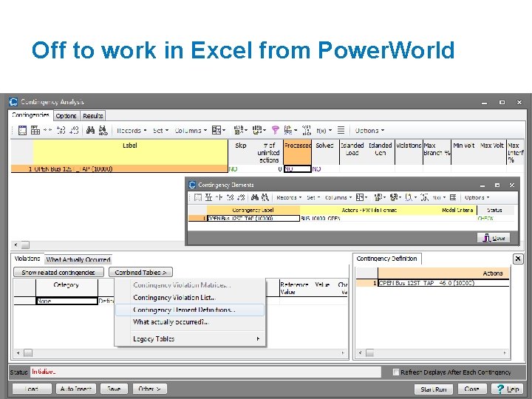Open the geographic data view layout icon dropdown
This screenshot has height=399, width=532.
point(219,130)
